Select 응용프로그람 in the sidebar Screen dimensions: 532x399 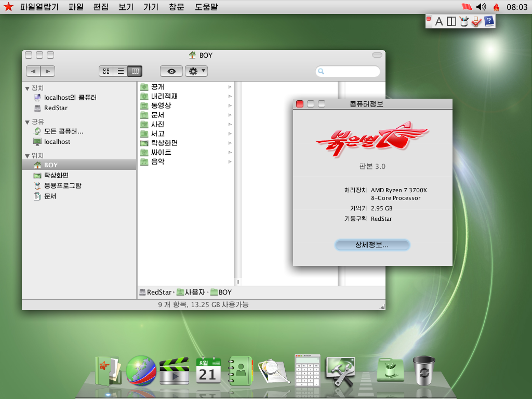(x=79, y=185)
